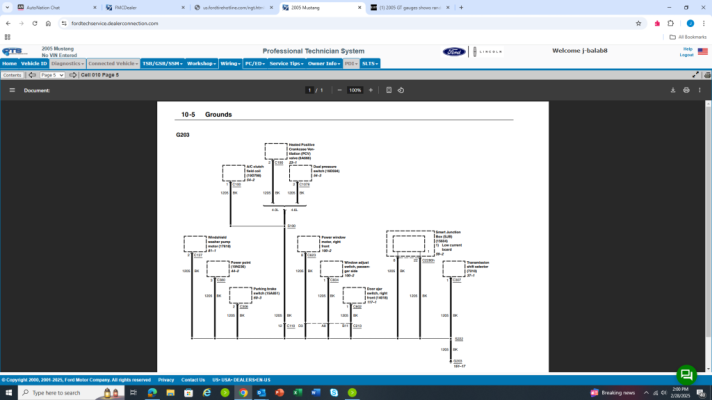Expand the Service Tips dropdown
The width and height of the screenshot is (712, 400).
tap(286, 64)
